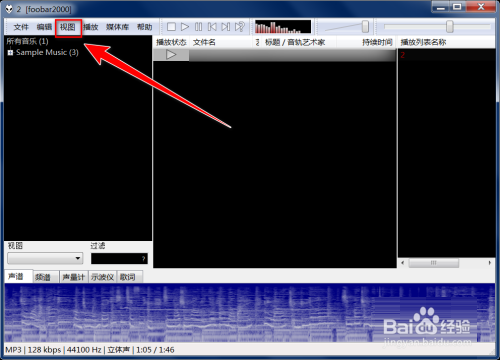Click the 128 kbps status bar entry
The width and height of the screenshot is (500, 360).
tap(44, 350)
